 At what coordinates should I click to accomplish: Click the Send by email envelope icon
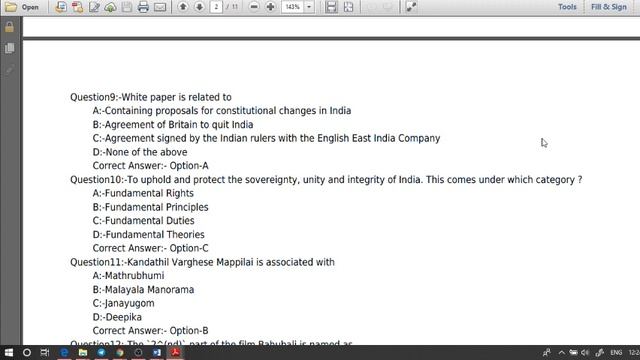click(x=160, y=7)
